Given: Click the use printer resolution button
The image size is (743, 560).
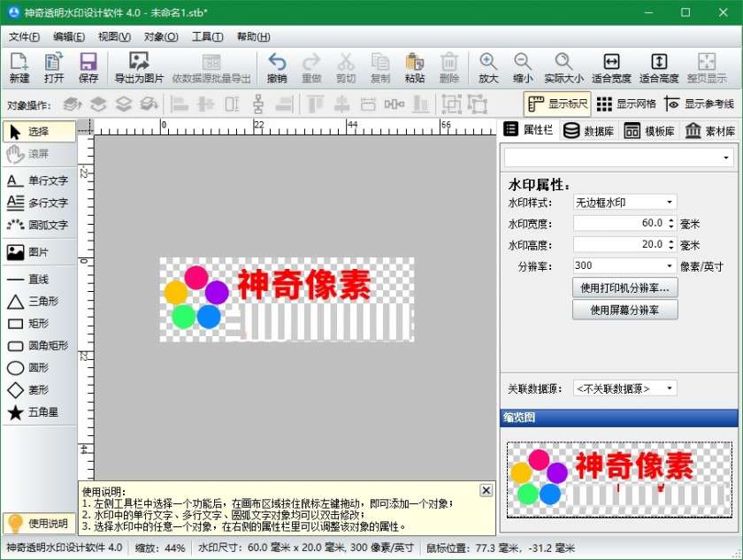Looking at the screenshot, I should coord(625,288).
